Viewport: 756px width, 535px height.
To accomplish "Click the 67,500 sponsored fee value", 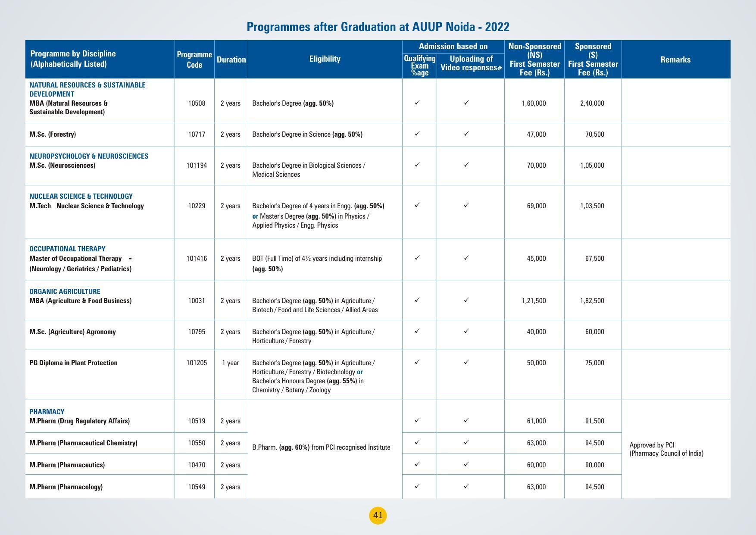I will click(594, 258).
